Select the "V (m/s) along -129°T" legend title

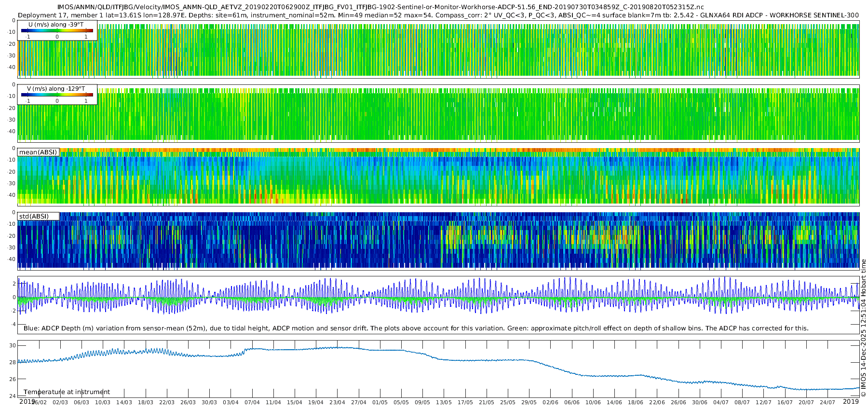tap(56, 89)
